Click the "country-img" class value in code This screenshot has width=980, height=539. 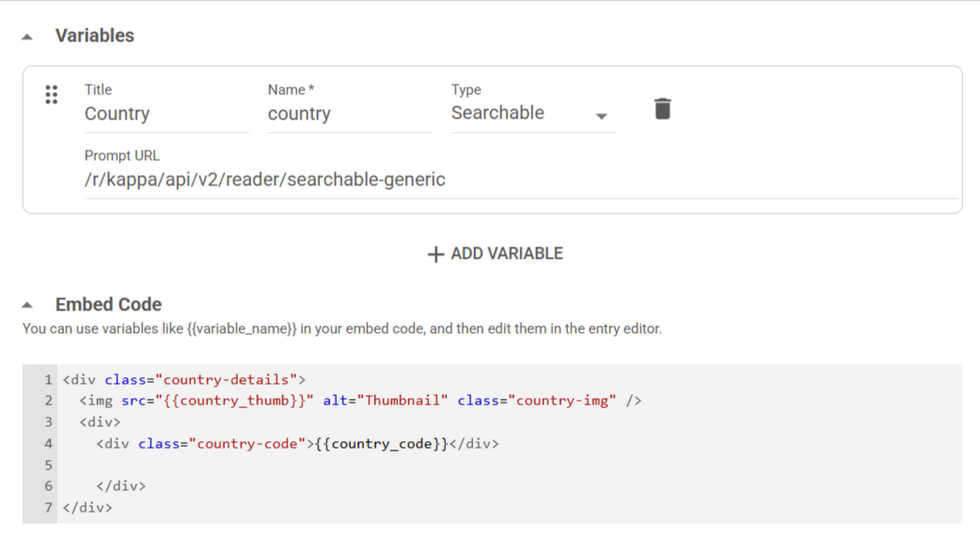coord(563,401)
